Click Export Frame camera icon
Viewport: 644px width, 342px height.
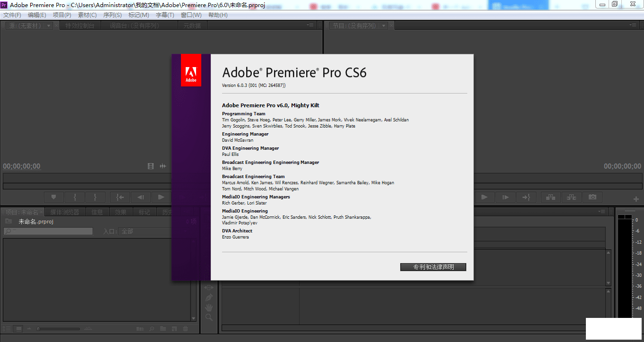[x=592, y=197]
